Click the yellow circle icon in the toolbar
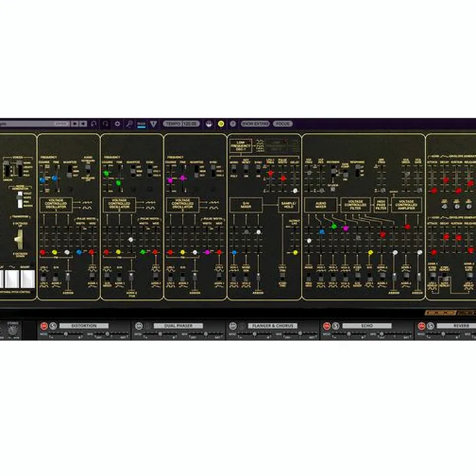Viewport: 476px width, 476px height. pyautogui.click(x=221, y=124)
